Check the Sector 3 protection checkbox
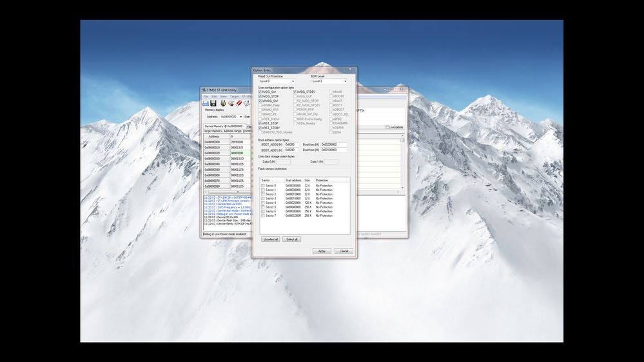 click(x=263, y=199)
